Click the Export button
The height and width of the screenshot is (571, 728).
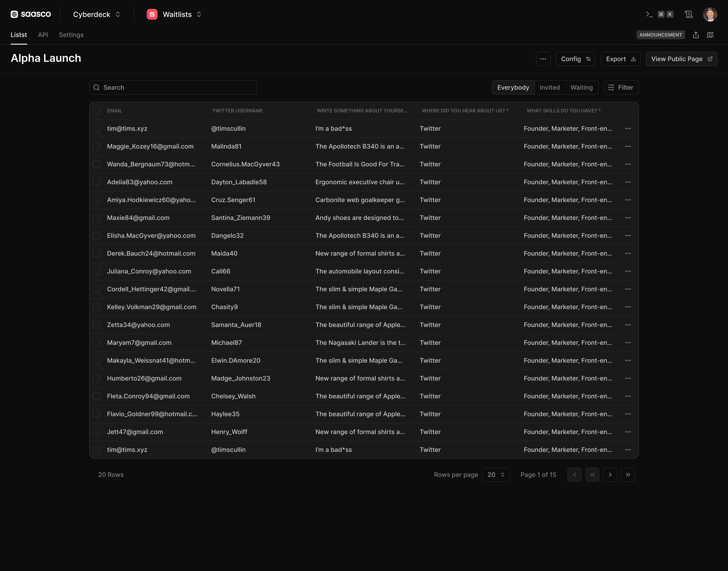(620, 59)
